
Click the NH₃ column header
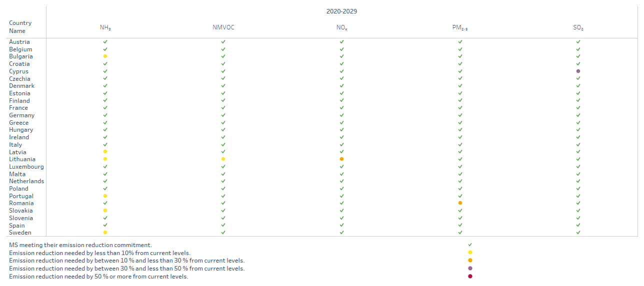click(105, 27)
